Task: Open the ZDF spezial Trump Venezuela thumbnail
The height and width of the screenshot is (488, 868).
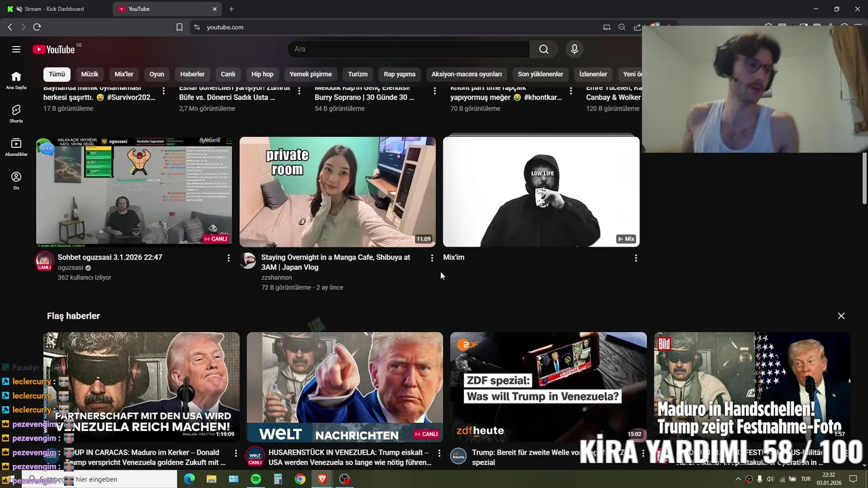Action: click(x=548, y=387)
